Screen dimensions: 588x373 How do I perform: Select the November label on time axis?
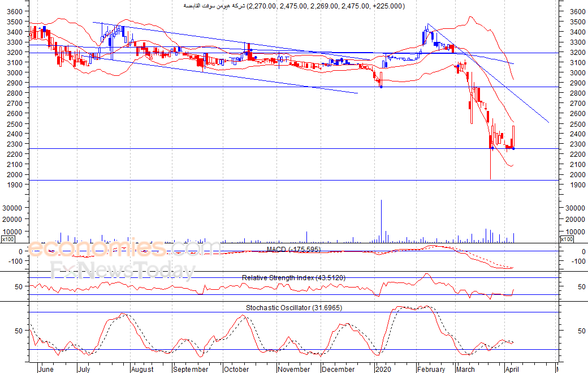[x=295, y=369]
